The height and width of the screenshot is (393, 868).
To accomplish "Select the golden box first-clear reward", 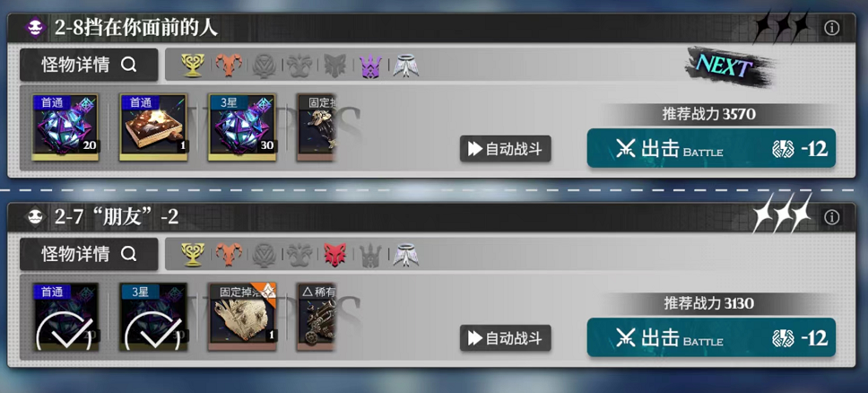I will 154,127.
